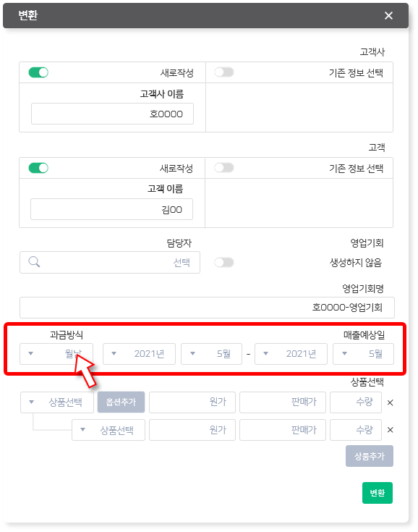
Task: Open the first 상품선택 dropdown
Action: coord(57,402)
